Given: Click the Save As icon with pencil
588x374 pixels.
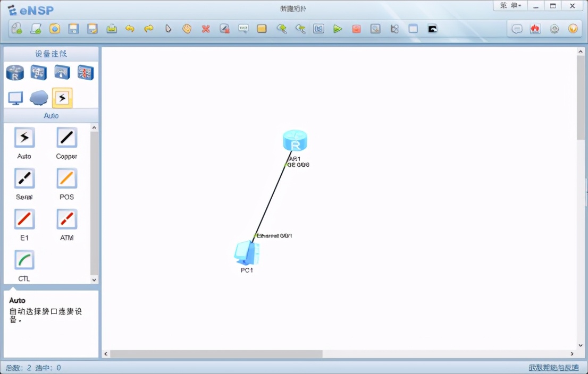Looking at the screenshot, I should tap(93, 29).
